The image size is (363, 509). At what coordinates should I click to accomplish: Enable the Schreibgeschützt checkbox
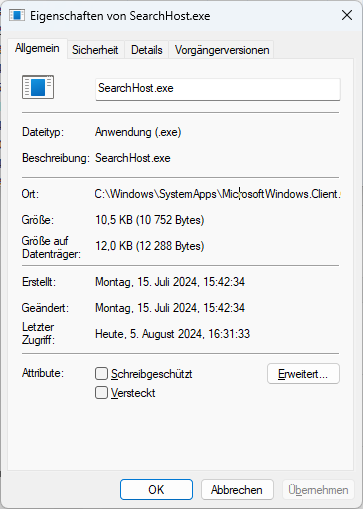coord(101,374)
